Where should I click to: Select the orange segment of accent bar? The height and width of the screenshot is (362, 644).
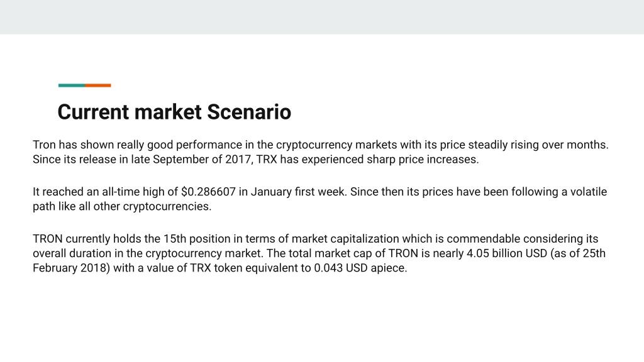tap(97, 85)
